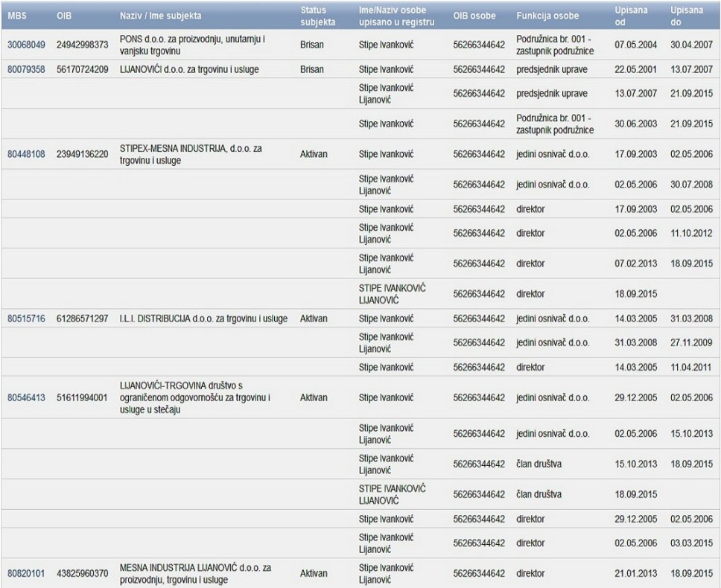Image resolution: width=721 pixels, height=588 pixels.
Task: Click the 'Upisana do' column header
Action: [x=687, y=16]
